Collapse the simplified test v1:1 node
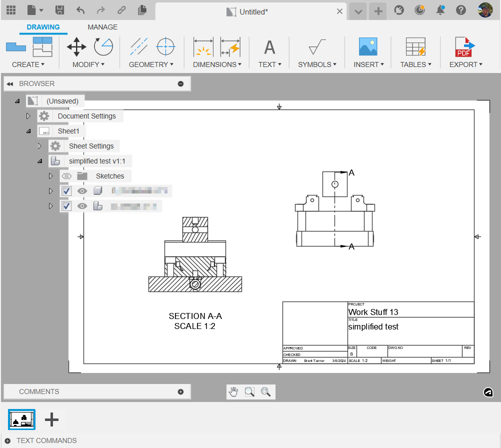The width and height of the screenshot is (501, 448). click(x=39, y=160)
